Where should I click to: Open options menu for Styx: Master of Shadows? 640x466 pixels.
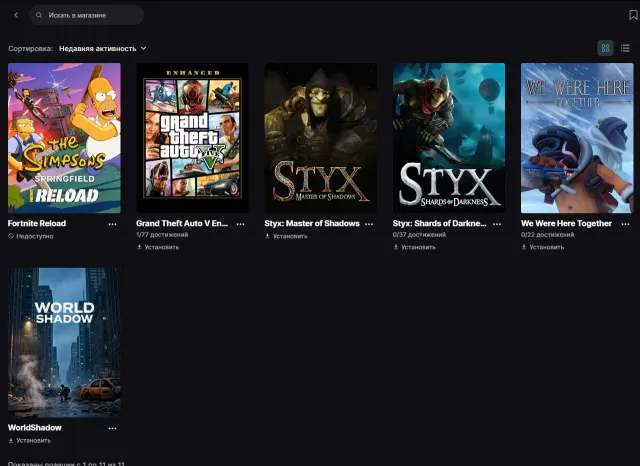(369, 224)
